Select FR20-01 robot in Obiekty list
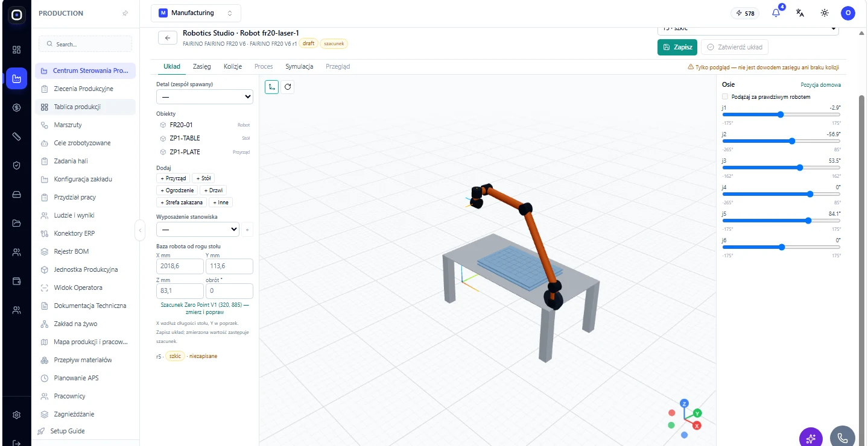Screen dimensions: 868x446 (x=204, y=125)
